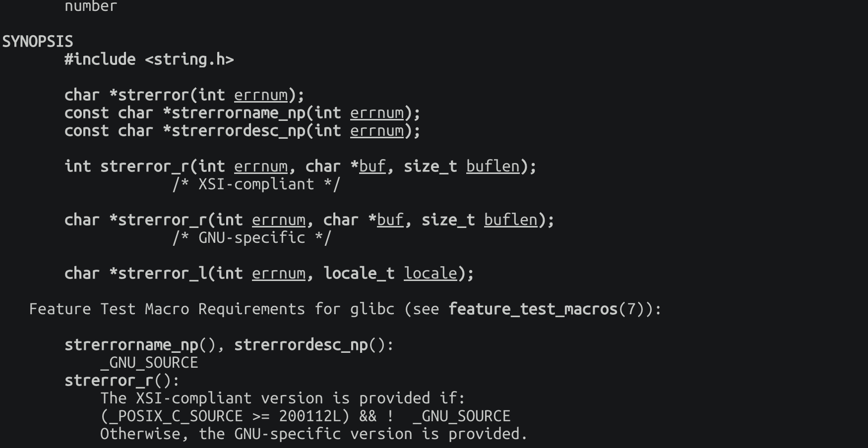This screenshot has width=868, height=448.
Task: Click the standalone _GNU_SOURCE line
Action: click(x=149, y=363)
